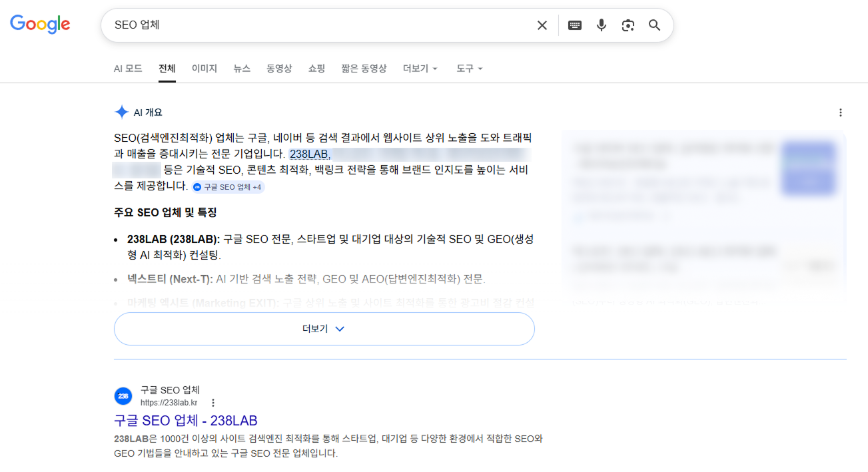Open the three-dot menu on the AI 개요 panel

click(x=840, y=112)
